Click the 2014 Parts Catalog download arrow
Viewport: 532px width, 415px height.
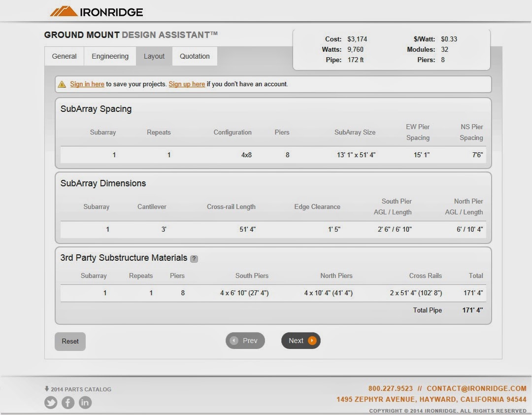[47, 389]
